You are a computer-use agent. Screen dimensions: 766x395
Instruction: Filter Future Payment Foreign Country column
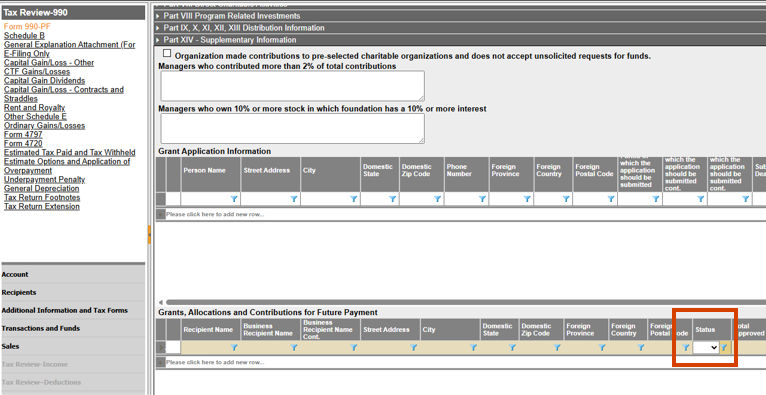point(641,348)
